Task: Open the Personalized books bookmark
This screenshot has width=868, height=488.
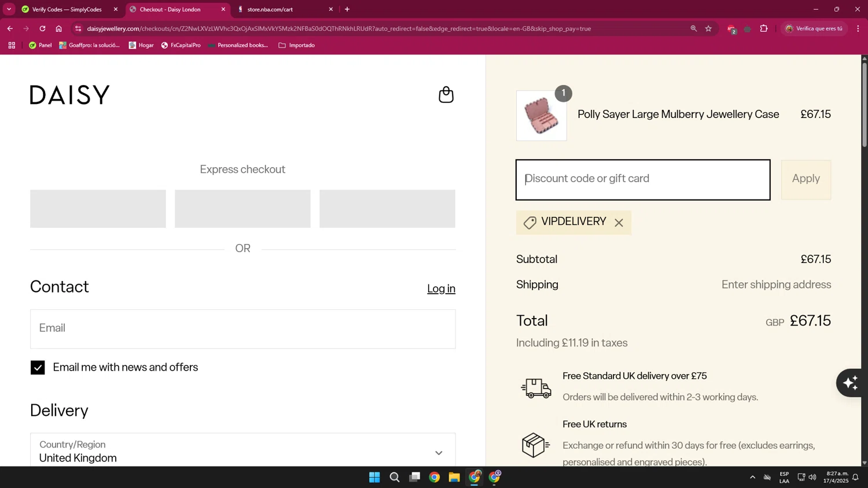Action: (x=238, y=45)
